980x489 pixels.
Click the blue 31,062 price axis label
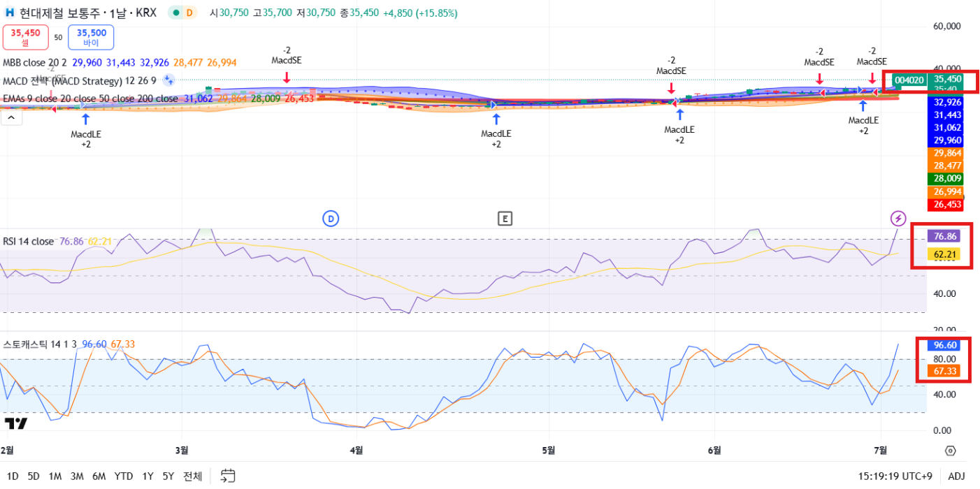(945, 128)
